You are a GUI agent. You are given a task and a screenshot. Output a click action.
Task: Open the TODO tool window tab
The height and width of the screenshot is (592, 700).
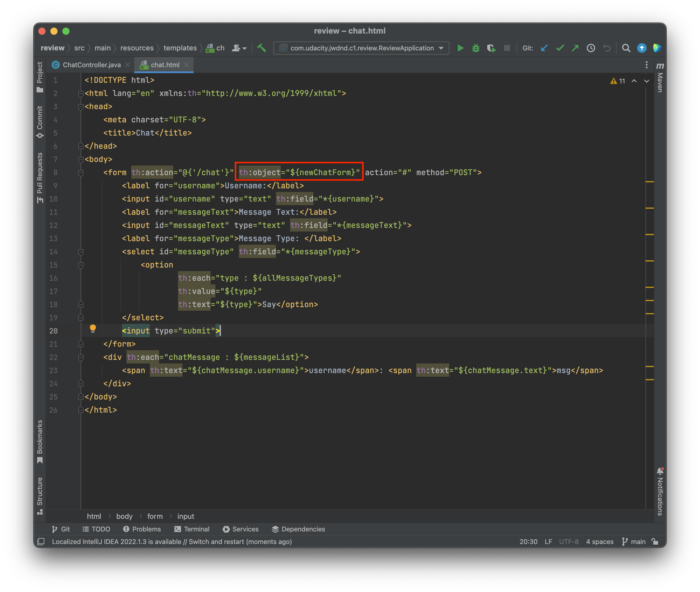tap(96, 529)
